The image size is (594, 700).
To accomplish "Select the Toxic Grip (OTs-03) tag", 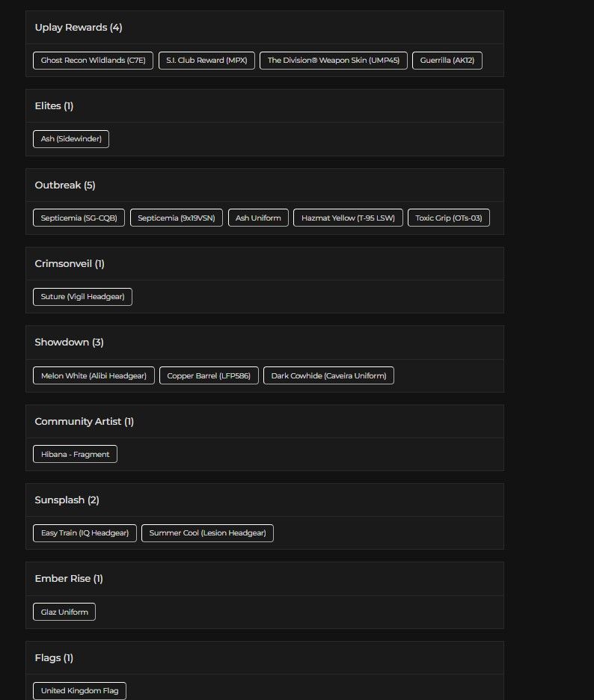I will [x=448, y=218].
